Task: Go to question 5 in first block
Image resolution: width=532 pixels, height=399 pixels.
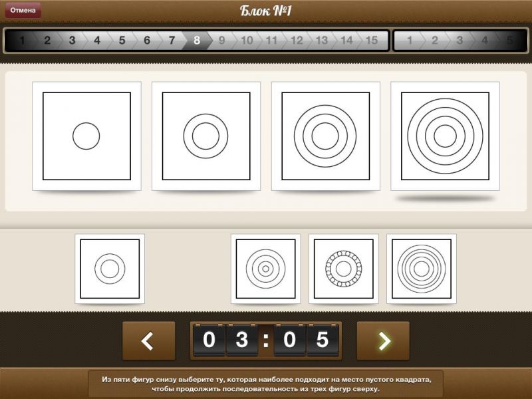Action: coord(122,41)
